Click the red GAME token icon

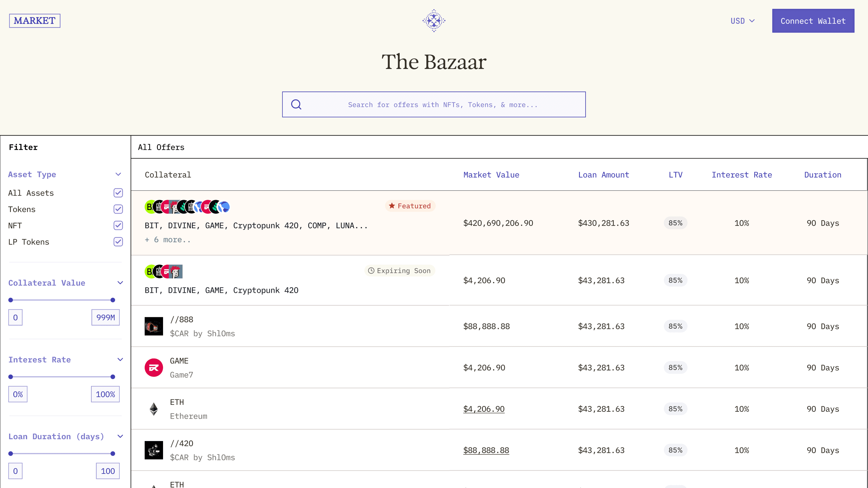click(154, 368)
